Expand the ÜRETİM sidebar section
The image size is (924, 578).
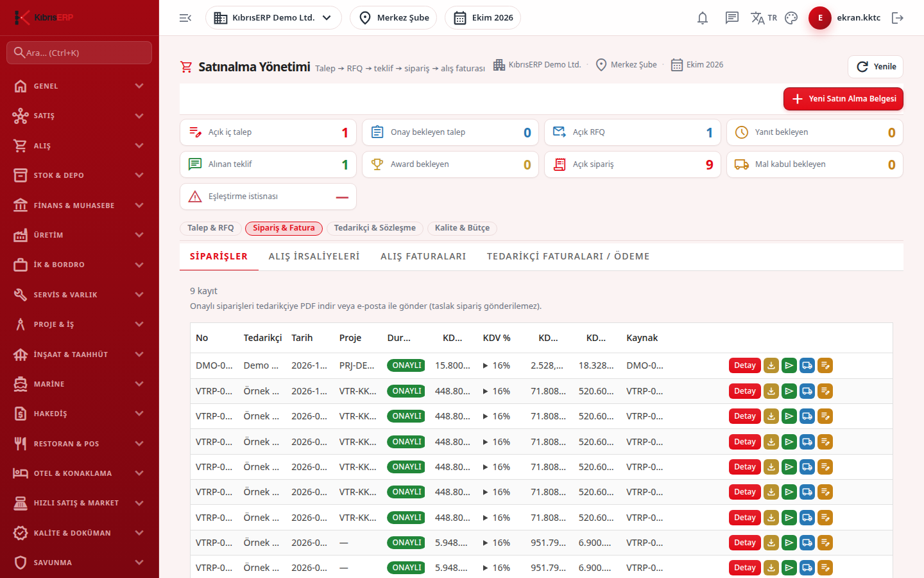click(x=80, y=235)
